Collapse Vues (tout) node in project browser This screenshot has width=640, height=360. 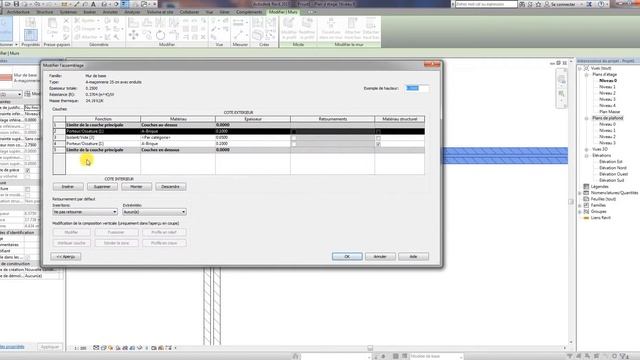point(580,69)
